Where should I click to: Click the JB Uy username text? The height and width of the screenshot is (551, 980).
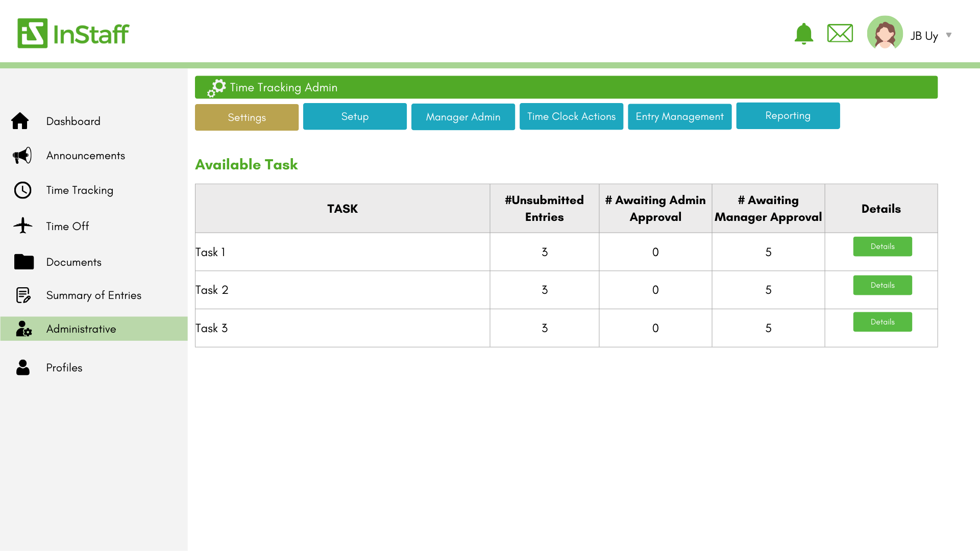(x=924, y=36)
